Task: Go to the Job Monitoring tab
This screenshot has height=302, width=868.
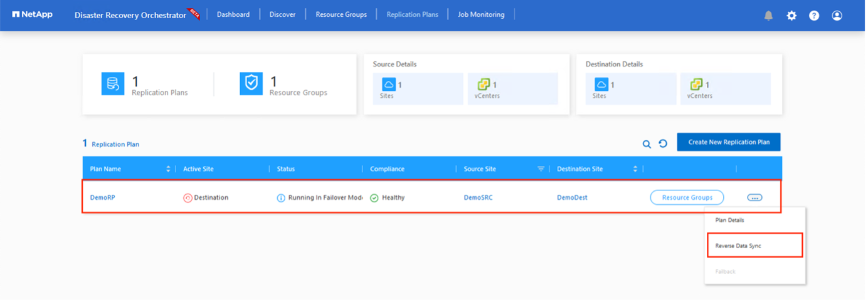Action: click(480, 14)
